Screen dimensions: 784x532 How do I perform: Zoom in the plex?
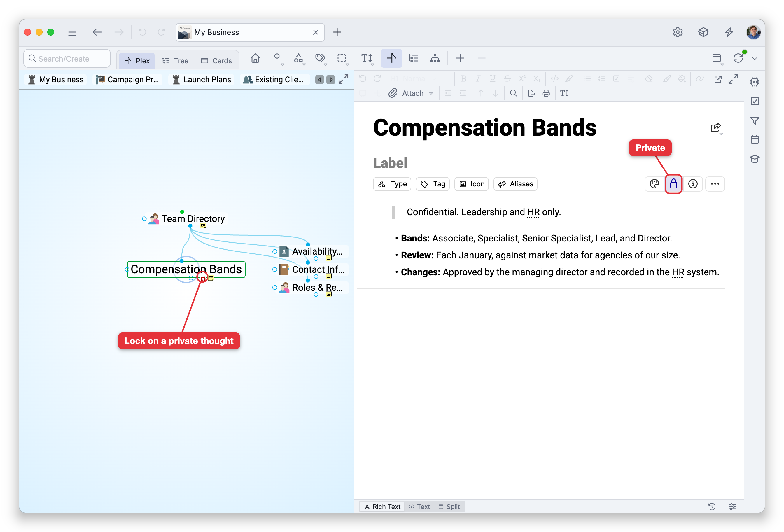(x=460, y=58)
